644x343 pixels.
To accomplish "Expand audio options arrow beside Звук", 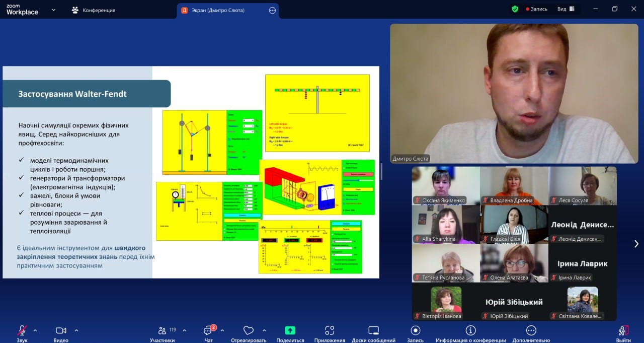I will 35,330.
